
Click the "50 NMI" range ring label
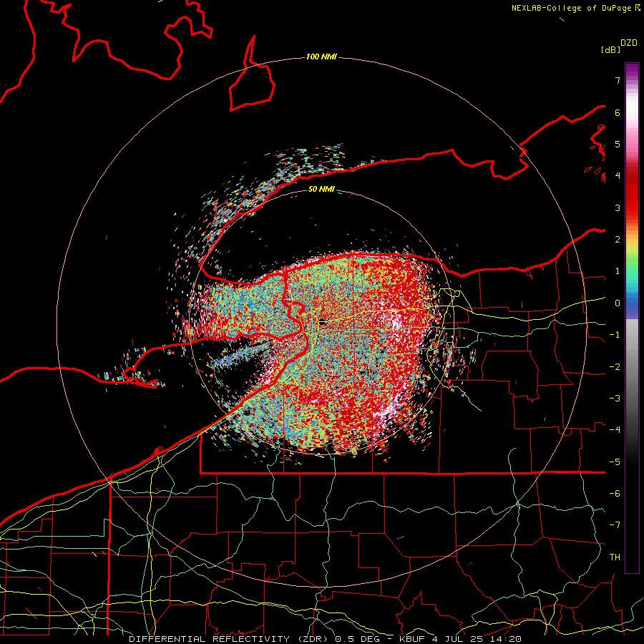click(321, 190)
